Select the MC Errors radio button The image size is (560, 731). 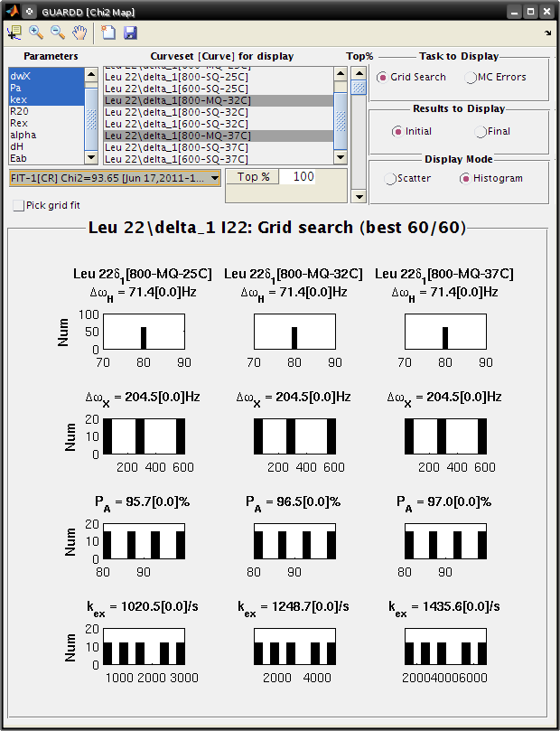click(x=471, y=78)
